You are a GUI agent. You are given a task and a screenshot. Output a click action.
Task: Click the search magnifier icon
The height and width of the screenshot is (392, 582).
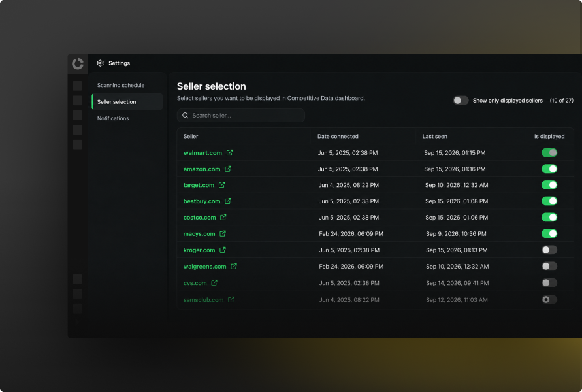pyautogui.click(x=186, y=116)
